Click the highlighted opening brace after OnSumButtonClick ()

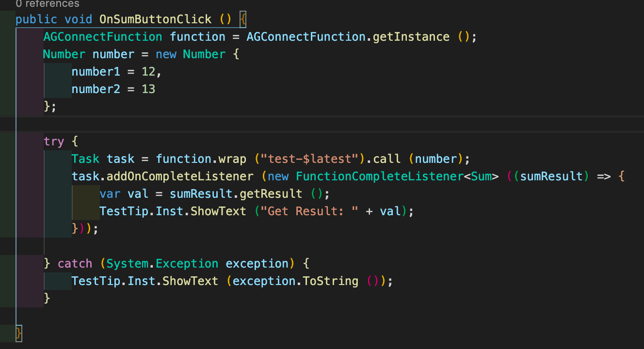coord(243,19)
